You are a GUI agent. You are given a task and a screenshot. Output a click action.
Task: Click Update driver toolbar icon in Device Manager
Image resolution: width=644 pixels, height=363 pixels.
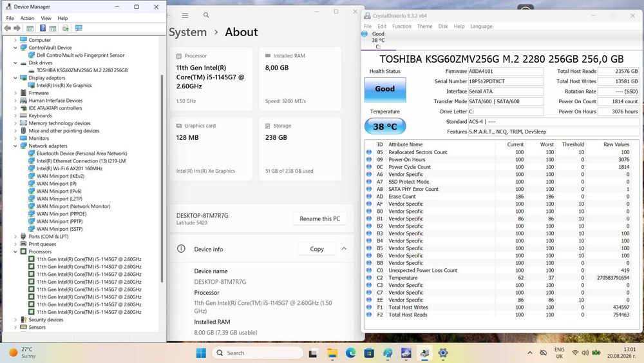[x=65, y=28]
